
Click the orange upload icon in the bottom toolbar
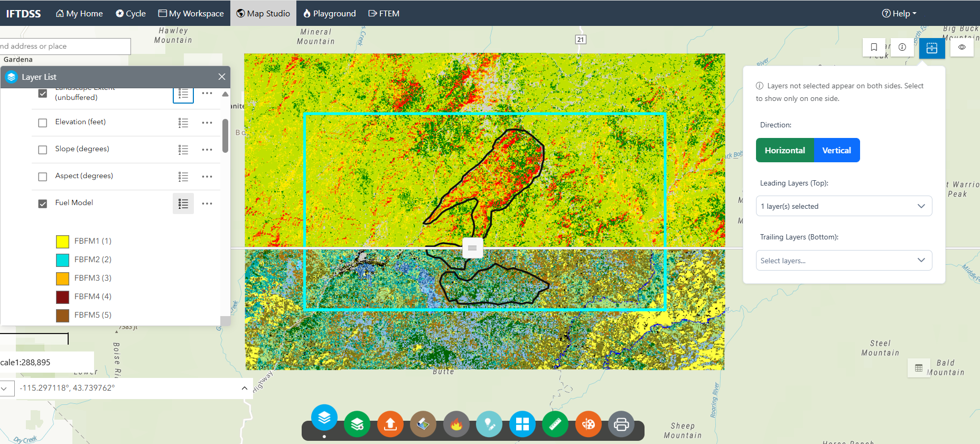(390, 424)
